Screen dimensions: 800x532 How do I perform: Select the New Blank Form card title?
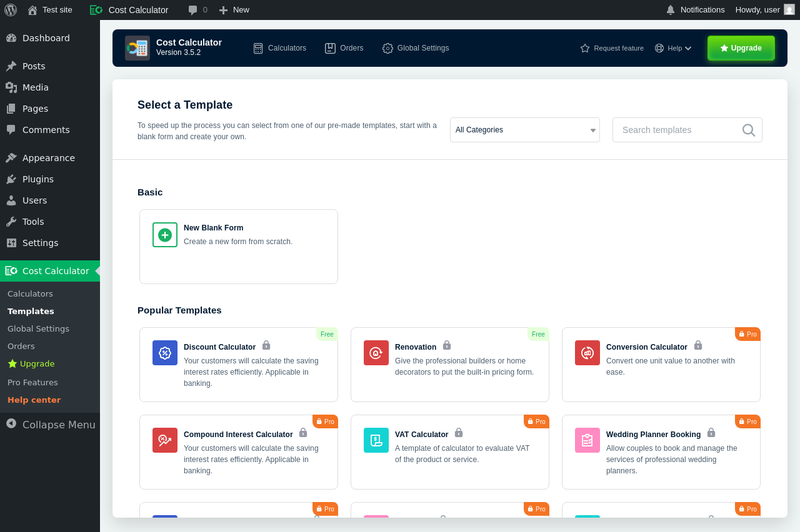point(214,228)
